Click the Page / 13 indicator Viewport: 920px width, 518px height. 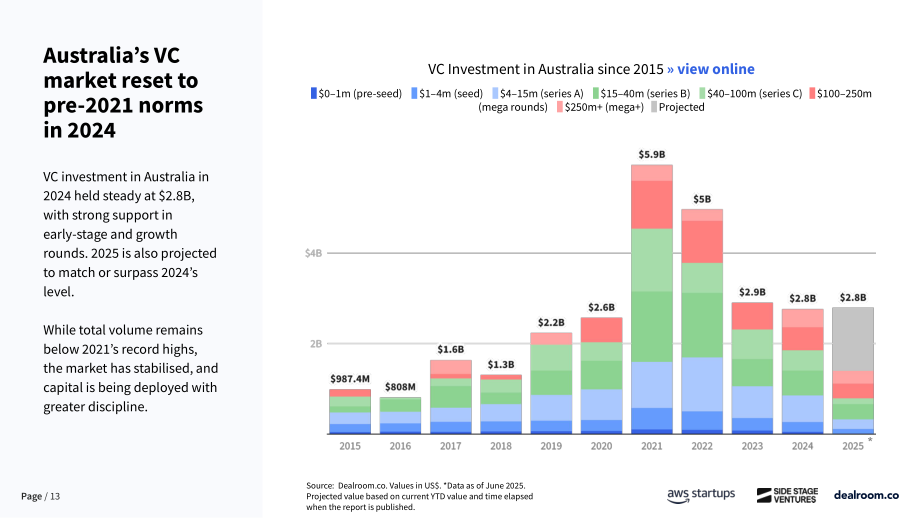pyautogui.click(x=40, y=496)
